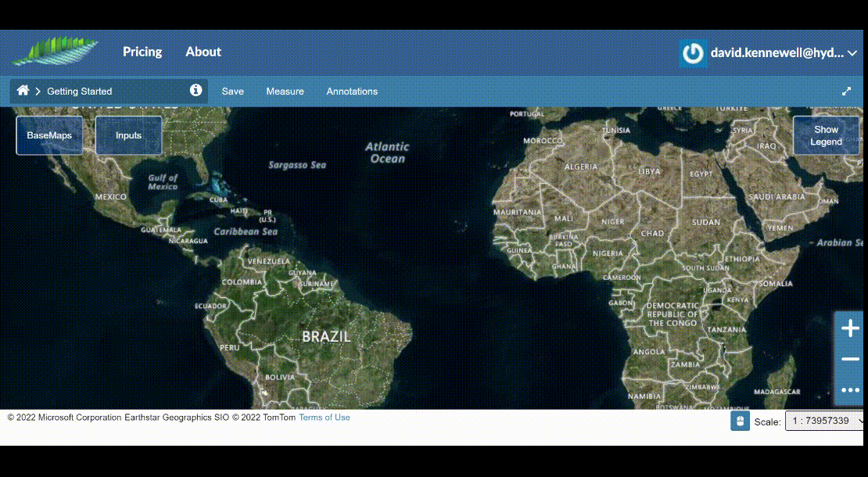Open the Annotations menu

click(x=352, y=91)
